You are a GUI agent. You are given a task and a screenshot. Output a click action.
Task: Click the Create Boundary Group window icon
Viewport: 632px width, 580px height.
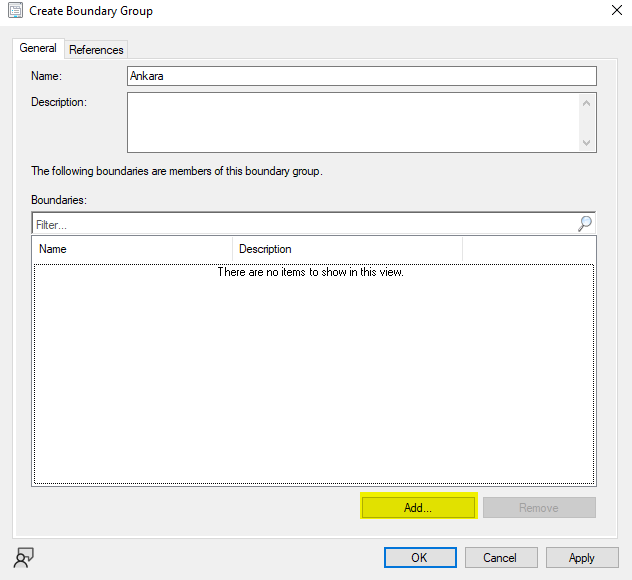click(15, 11)
